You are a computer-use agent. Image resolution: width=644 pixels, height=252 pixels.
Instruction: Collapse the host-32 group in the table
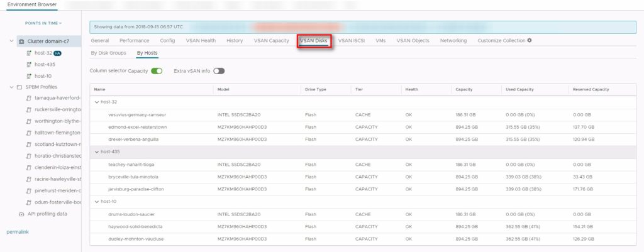coord(96,101)
